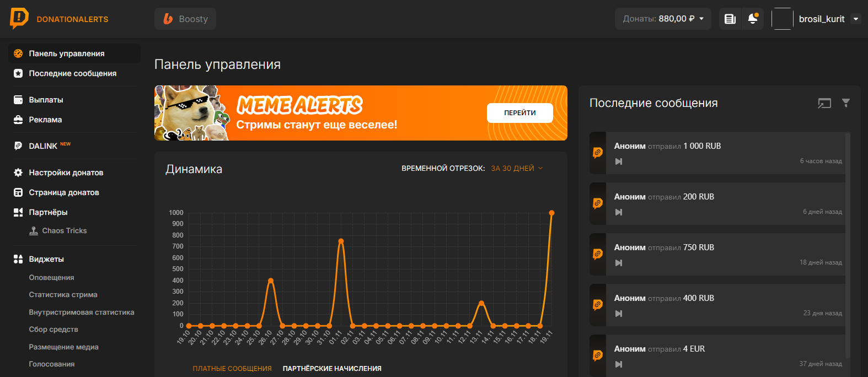Viewport: 868px width, 377px height.
Task: Click the messages panel vertical scrollbar
Action: coord(848,245)
